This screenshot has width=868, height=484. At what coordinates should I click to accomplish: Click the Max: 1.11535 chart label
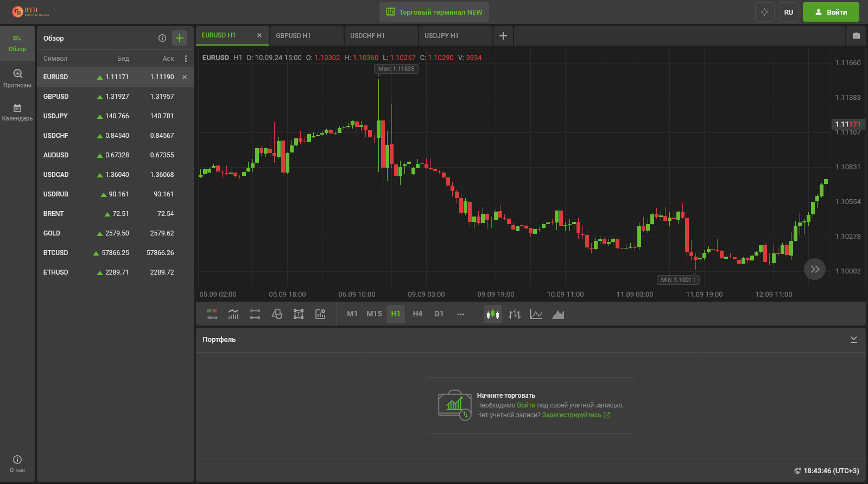click(396, 69)
